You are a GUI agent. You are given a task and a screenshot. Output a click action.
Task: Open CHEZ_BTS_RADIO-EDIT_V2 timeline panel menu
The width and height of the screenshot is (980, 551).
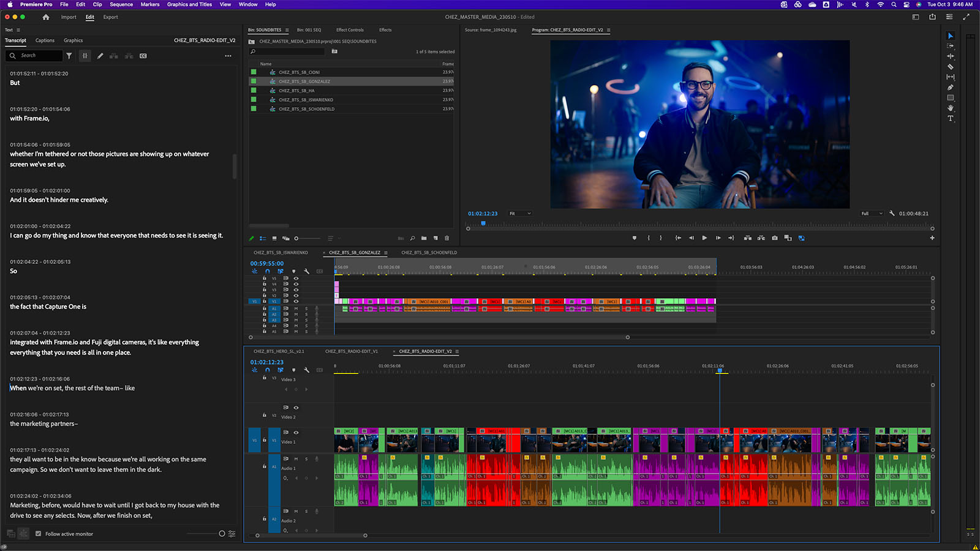pos(457,351)
